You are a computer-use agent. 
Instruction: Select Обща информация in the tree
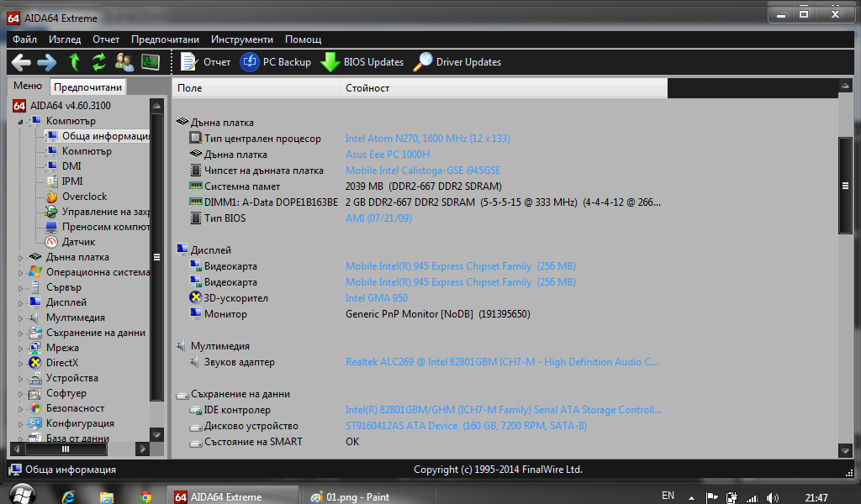pos(105,136)
